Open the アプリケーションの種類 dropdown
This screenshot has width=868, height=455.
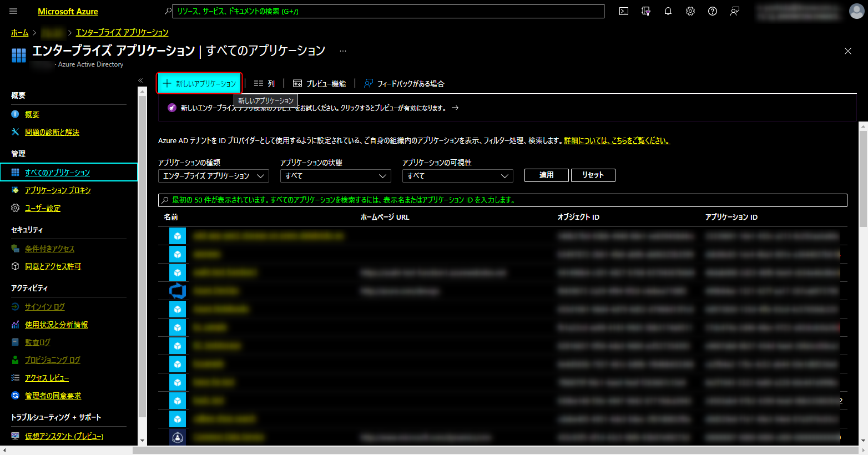214,176
